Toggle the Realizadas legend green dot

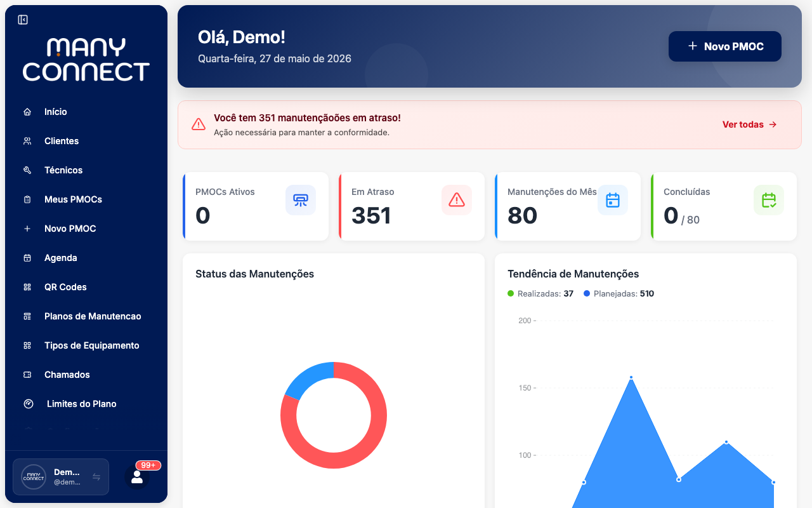click(511, 293)
